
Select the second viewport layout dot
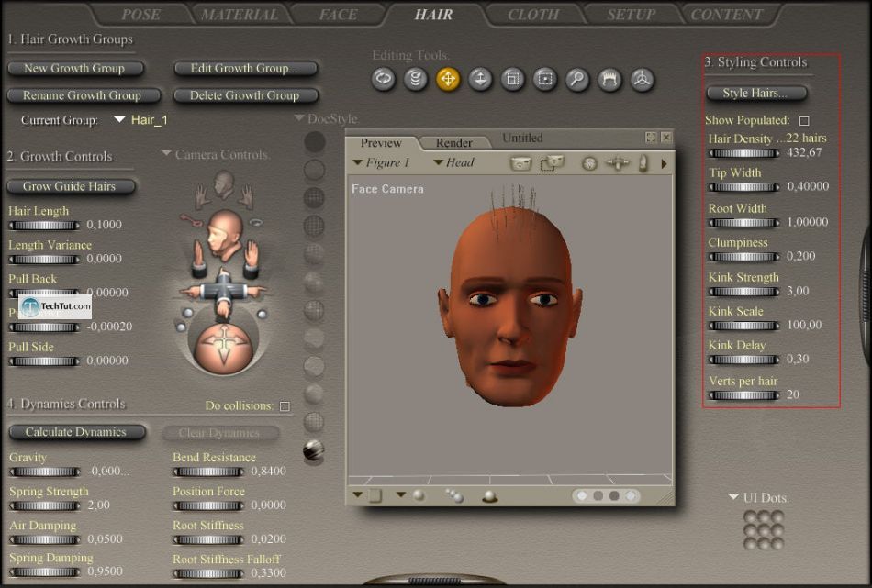[x=598, y=495]
